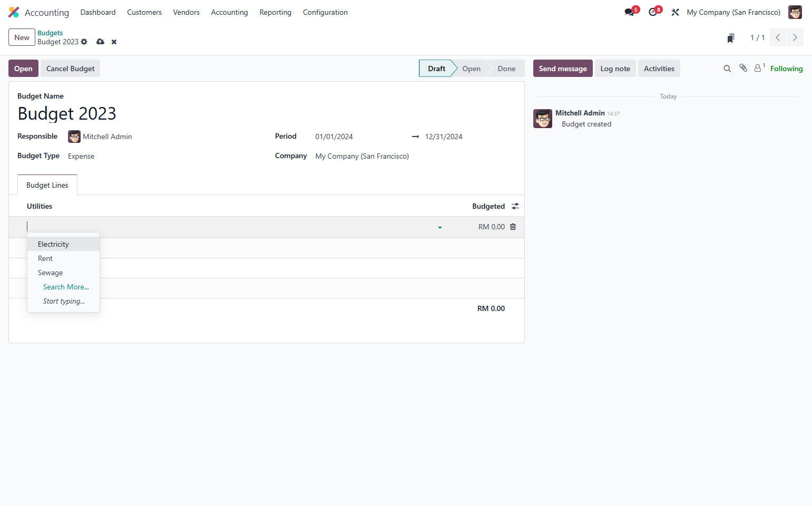Open company switcher My Company (San Francisco)
812x505 pixels.
point(733,12)
